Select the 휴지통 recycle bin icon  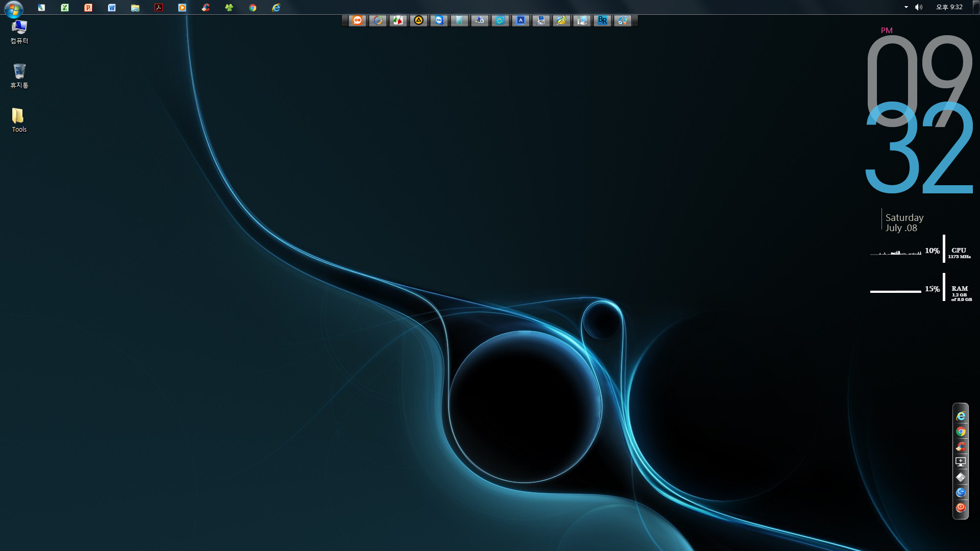pyautogui.click(x=19, y=76)
